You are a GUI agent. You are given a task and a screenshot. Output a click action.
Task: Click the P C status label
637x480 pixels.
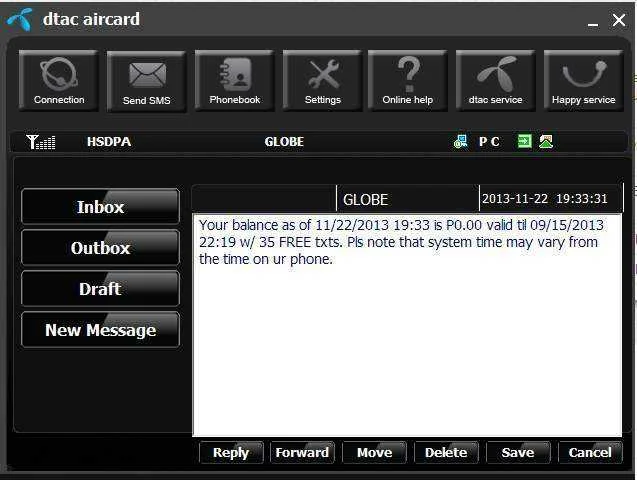(489, 142)
